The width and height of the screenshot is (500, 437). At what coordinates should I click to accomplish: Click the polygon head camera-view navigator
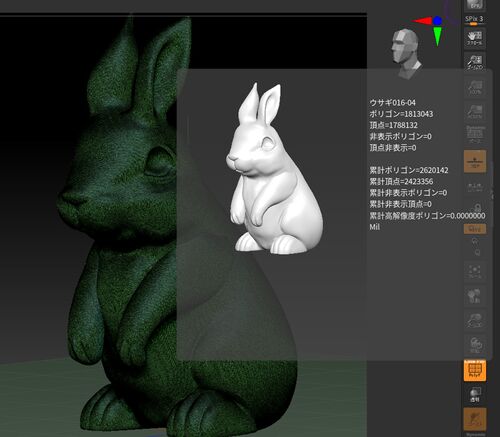[x=406, y=53]
